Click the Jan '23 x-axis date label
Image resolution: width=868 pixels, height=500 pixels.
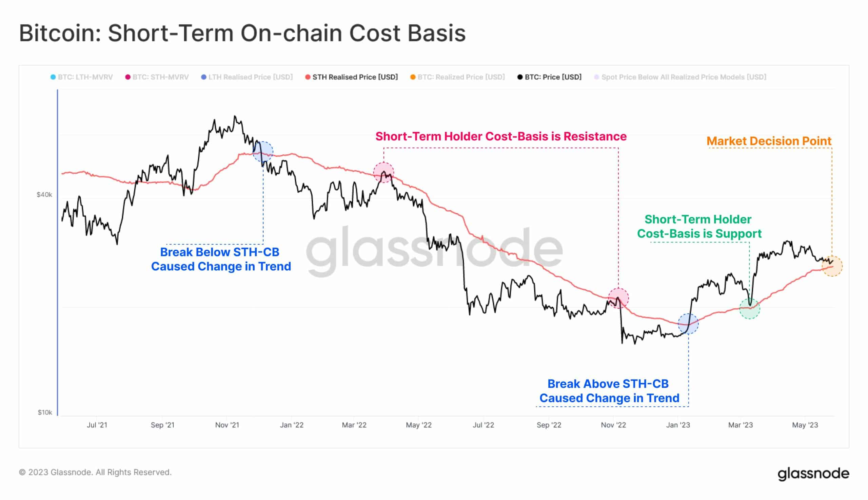[x=677, y=425]
